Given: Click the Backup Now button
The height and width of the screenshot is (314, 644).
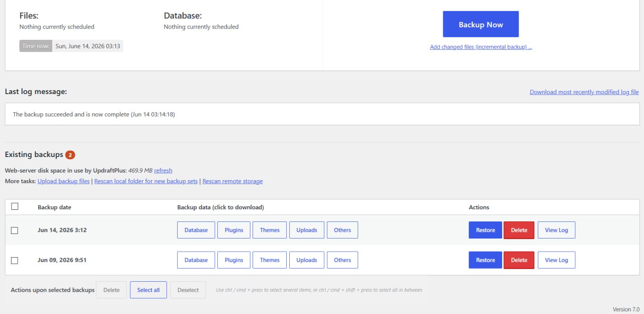Looking at the screenshot, I should 480,24.
